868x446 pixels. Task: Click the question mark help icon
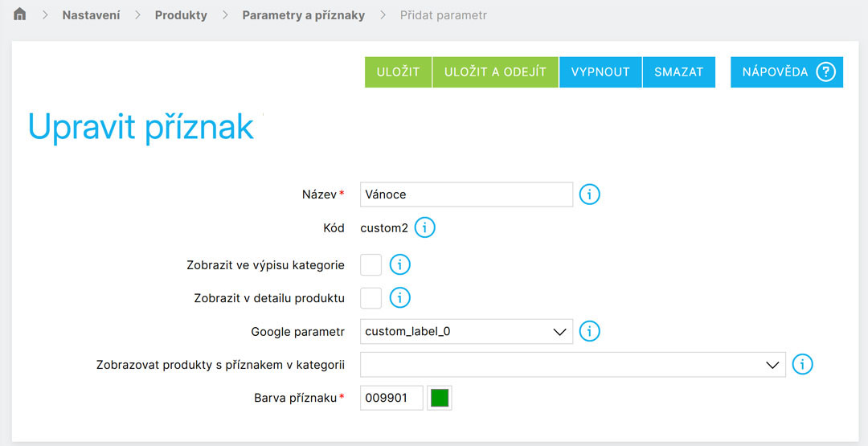[825, 72]
